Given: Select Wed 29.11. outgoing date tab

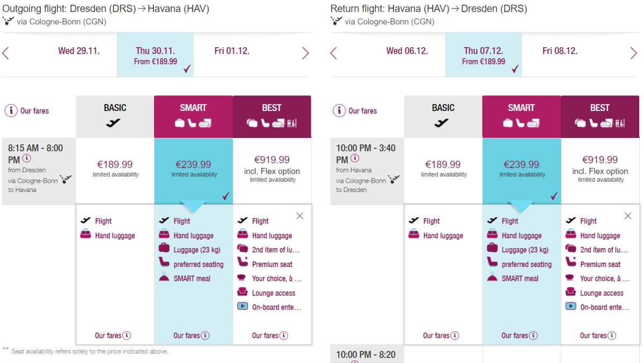Looking at the screenshot, I should [79, 51].
